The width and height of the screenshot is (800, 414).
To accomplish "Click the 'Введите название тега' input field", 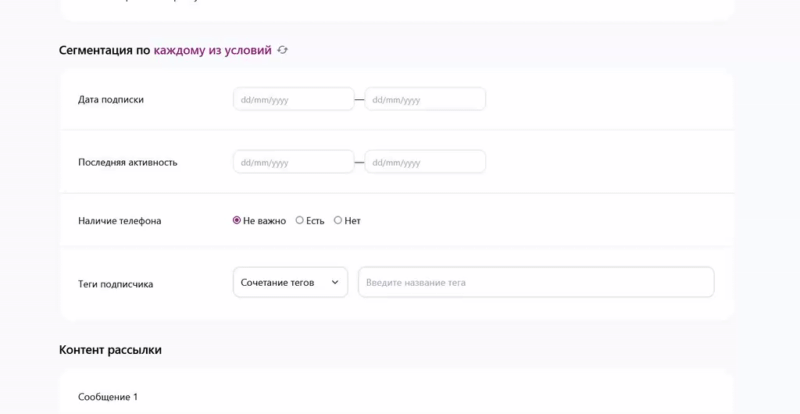I will (x=536, y=282).
